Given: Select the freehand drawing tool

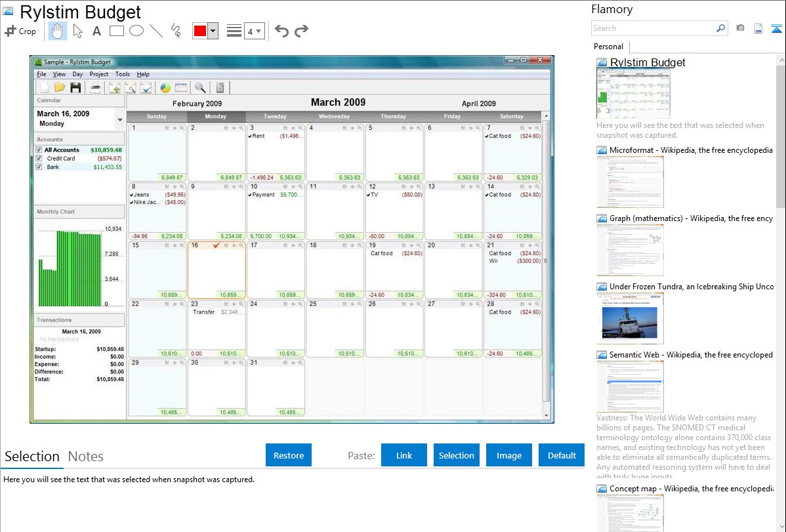Looking at the screenshot, I should pos(176,31).
